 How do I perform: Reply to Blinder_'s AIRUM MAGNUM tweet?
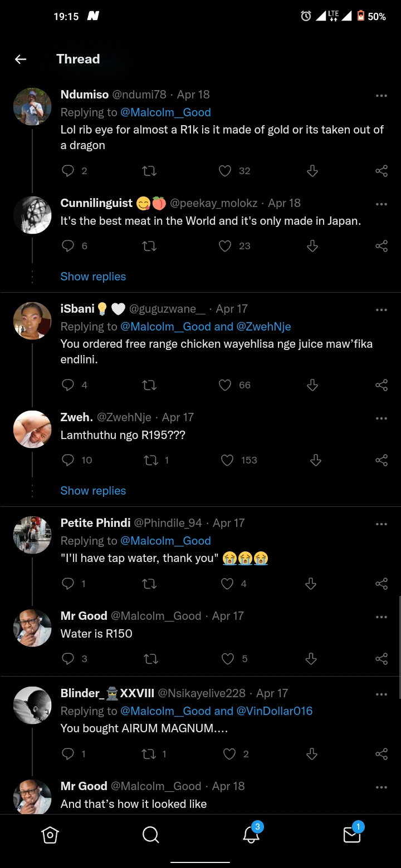(68, 754)
